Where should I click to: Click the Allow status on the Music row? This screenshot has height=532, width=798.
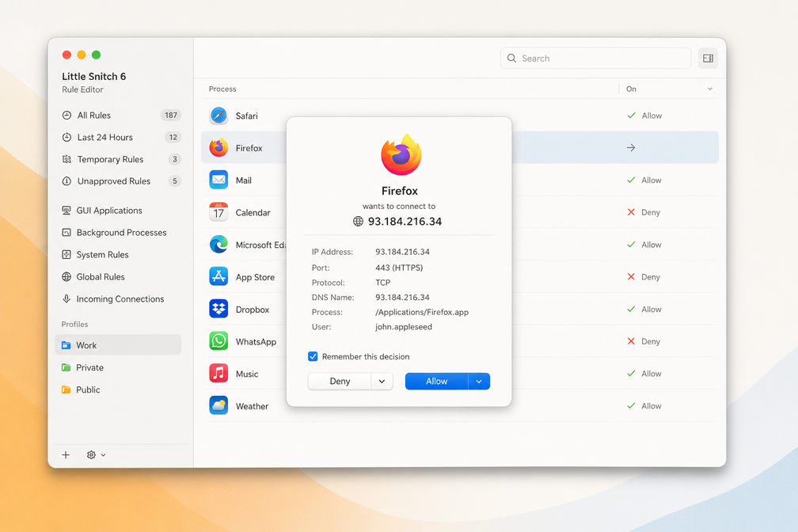(x=652, y=374)
